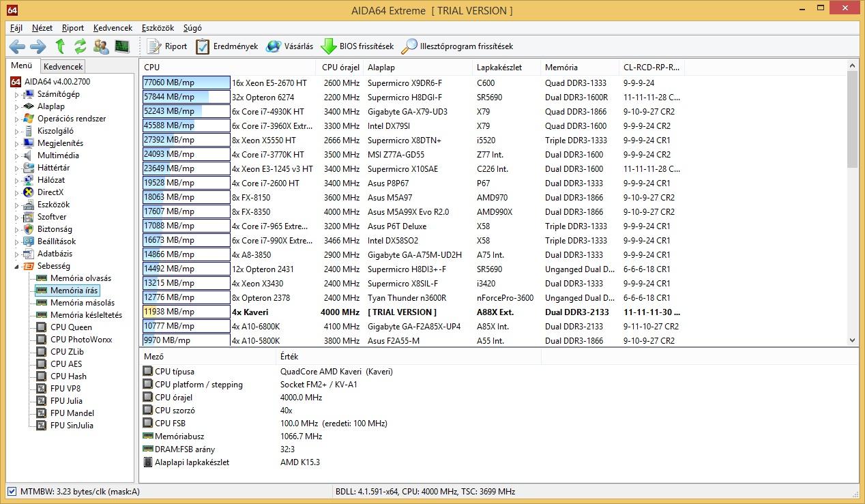Open the Nézet menu
865x504 pixels.
click(x=42, y=28)
